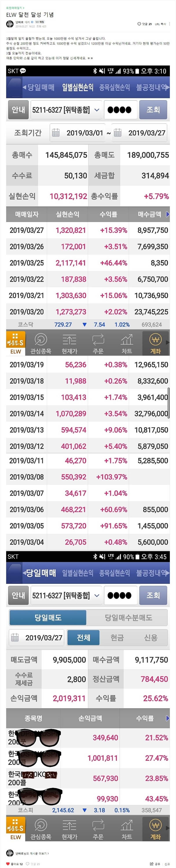Click the 댓글 bubble icon beside URL 복사
This screenshot has width=176, height=868.
point(139,24)
